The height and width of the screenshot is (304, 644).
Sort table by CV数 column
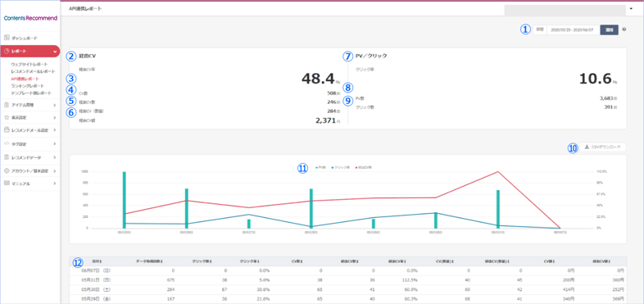tap(297, 261)
